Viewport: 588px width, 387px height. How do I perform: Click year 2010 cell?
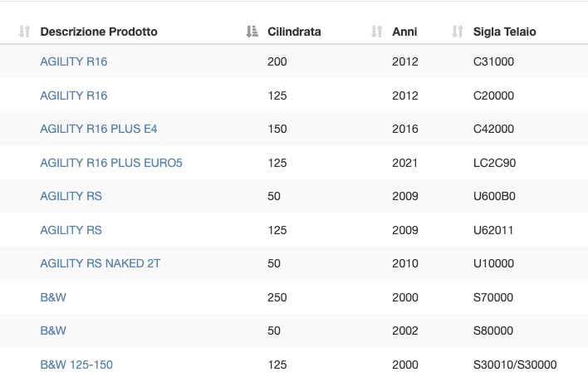coord(405,263)
